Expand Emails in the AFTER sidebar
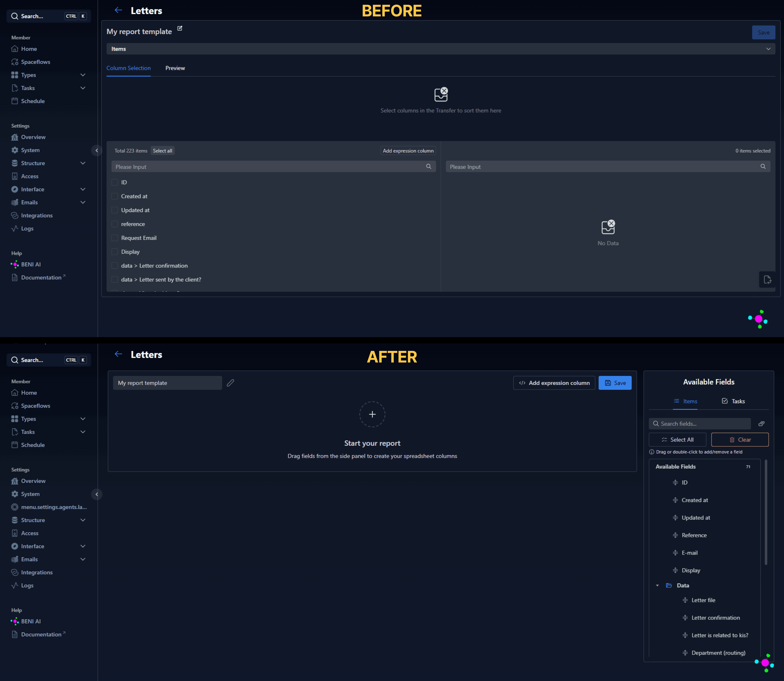784x681 pixels. click(83, 559)
